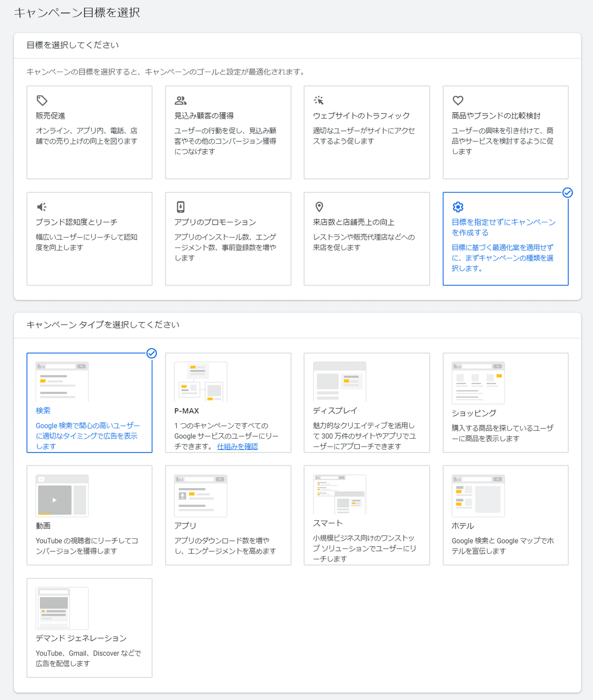Click the ショッピング campaign illustration
This screenshot has height=700, width=593.
click(x=478, y=383)
